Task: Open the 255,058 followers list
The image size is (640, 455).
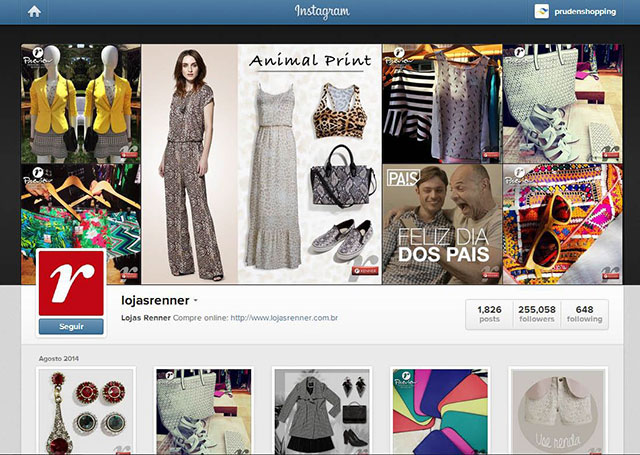Action: point(537,314)
